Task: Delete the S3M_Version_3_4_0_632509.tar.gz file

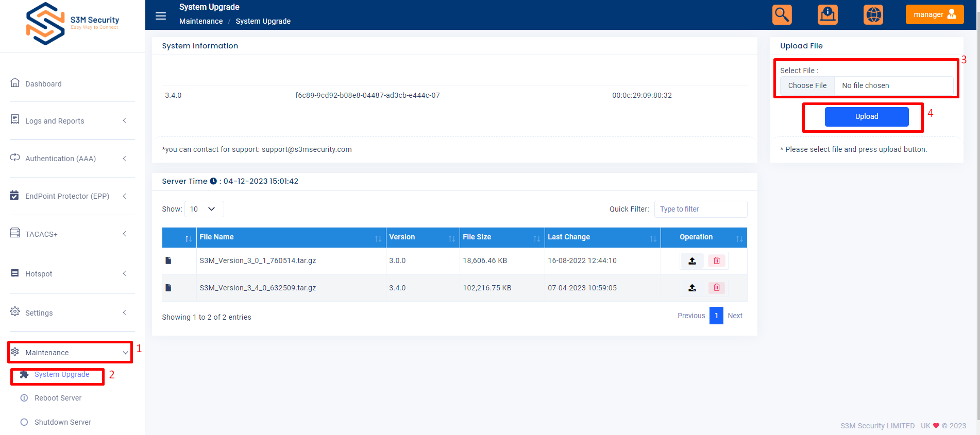Action: 716,288
